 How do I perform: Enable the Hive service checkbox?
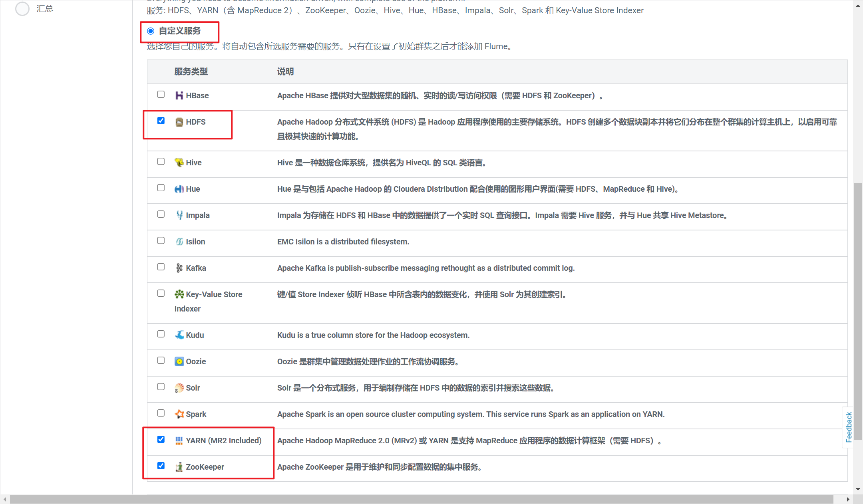[161, 161]
